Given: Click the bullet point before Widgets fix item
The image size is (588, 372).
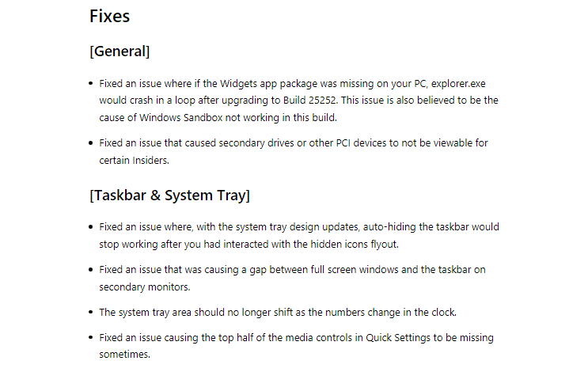Looking at the screenshot, I should [x=91, y=84].
